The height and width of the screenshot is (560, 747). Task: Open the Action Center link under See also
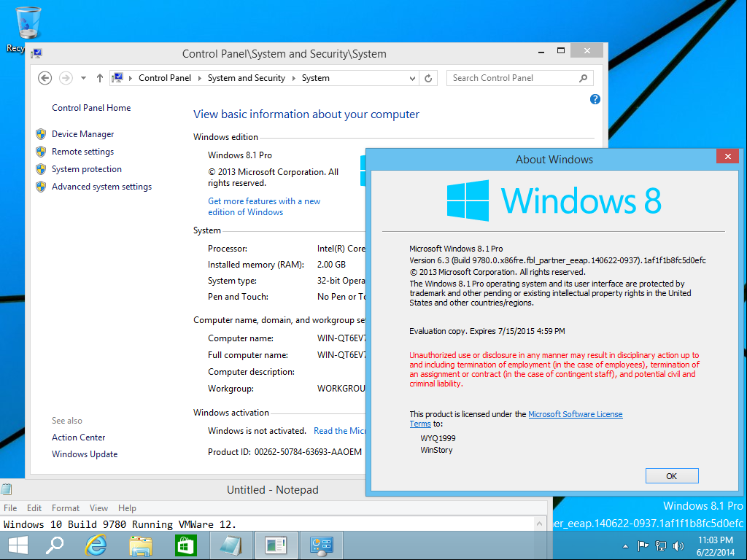(x=79, y=437)
